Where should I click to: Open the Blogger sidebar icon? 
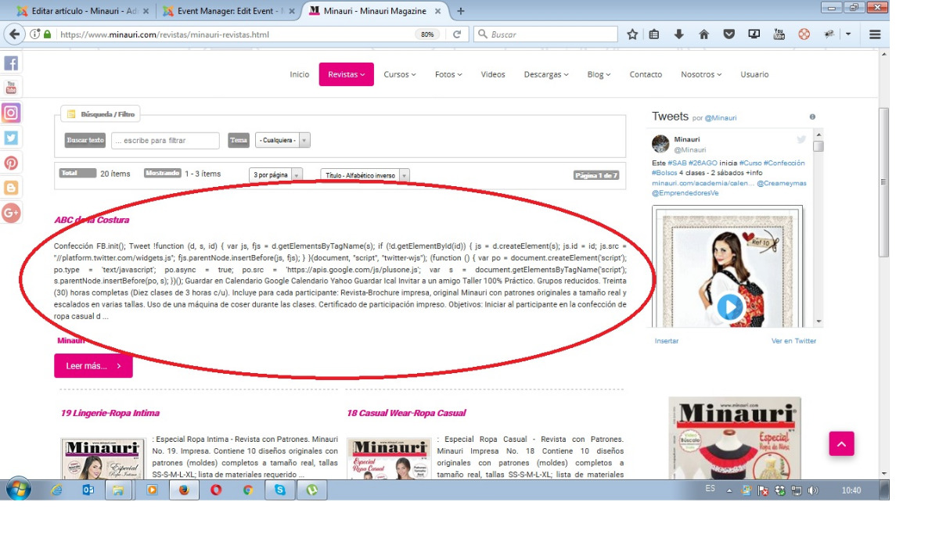click(x=11, y=188)
